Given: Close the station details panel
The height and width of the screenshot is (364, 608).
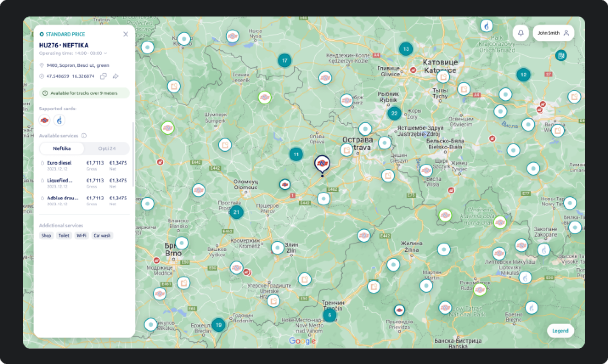Looking at the screenshot, I should click(126, 34).
